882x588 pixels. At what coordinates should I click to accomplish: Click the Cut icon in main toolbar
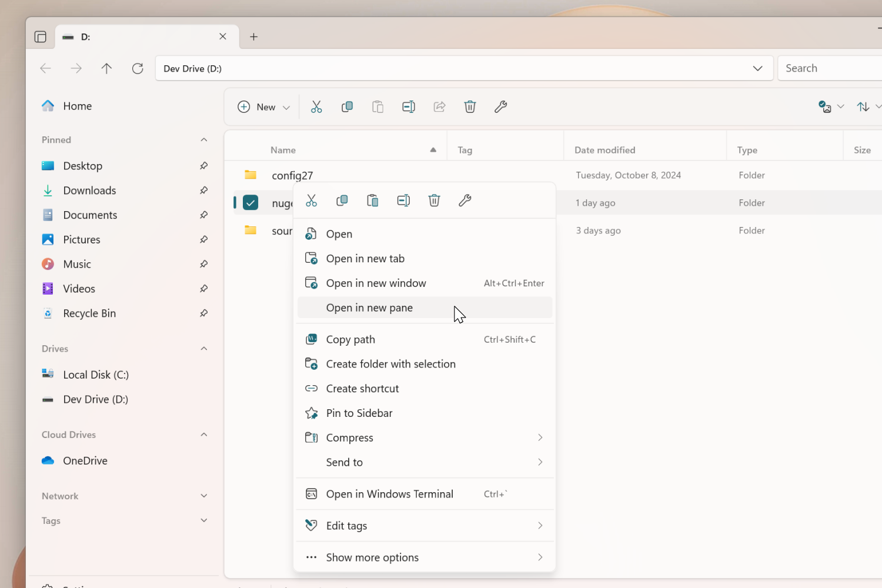tap(316, 107)
